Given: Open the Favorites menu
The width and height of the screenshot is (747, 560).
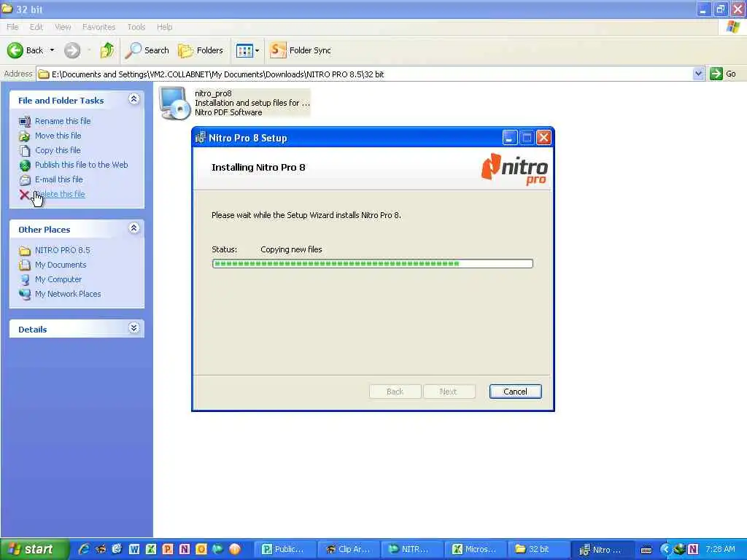Looking at the screenshot, I should (x=98, y=27).
